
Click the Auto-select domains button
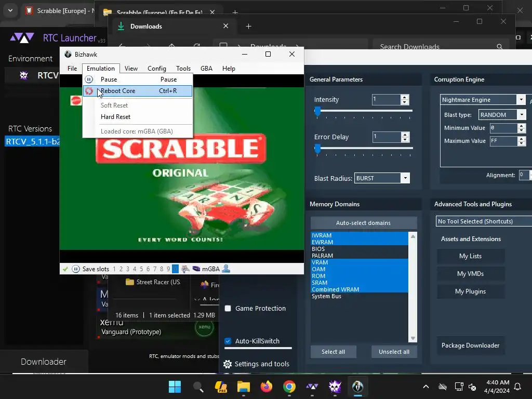(x=363, y=223)
